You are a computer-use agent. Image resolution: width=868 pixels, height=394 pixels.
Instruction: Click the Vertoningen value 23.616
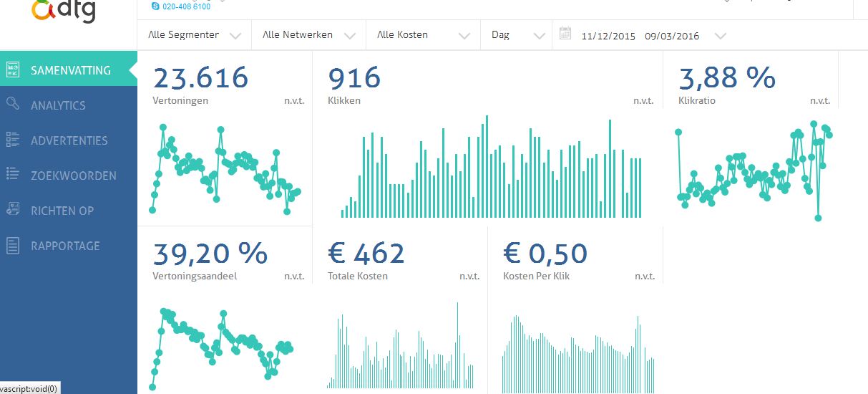point(200,77)
